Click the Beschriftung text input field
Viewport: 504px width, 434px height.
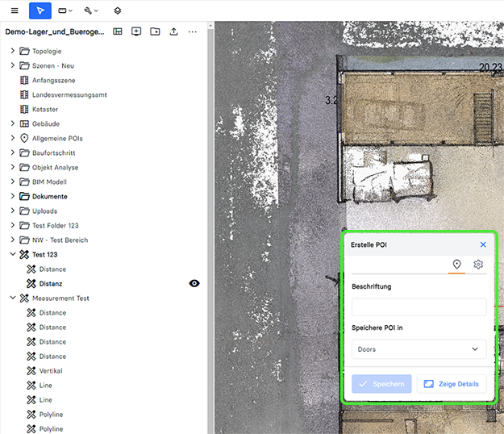[419, 307]
